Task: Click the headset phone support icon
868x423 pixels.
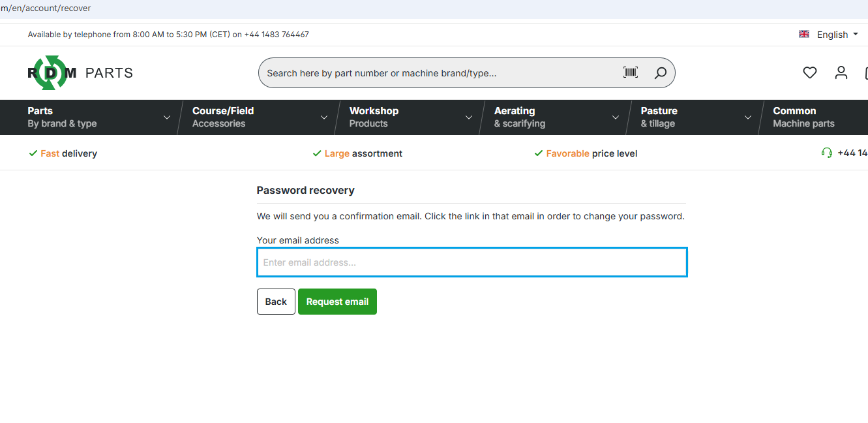Action: [827, 153]
